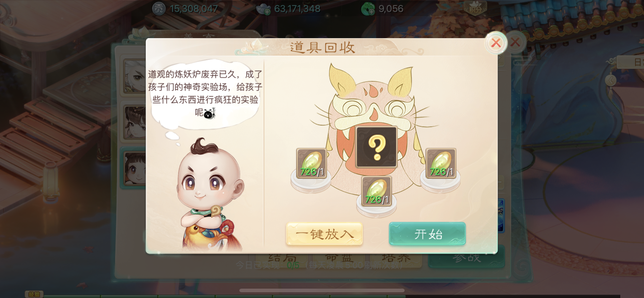Close the background panel with dimmed X
This screenshot has width=644, height=298.
[x=516, y=42]
